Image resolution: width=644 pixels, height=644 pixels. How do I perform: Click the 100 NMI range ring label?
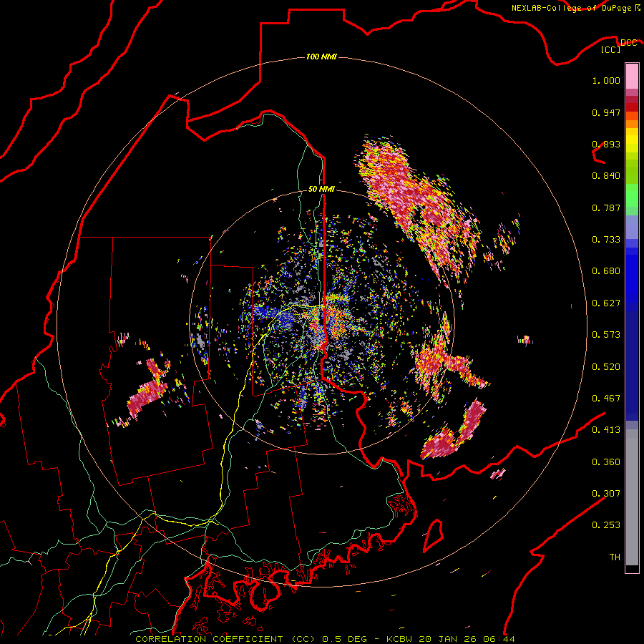321,57
